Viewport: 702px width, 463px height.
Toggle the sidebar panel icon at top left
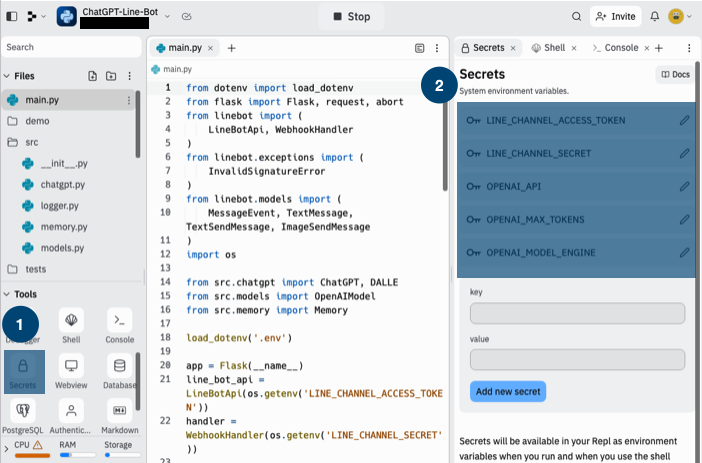[12, 17]
